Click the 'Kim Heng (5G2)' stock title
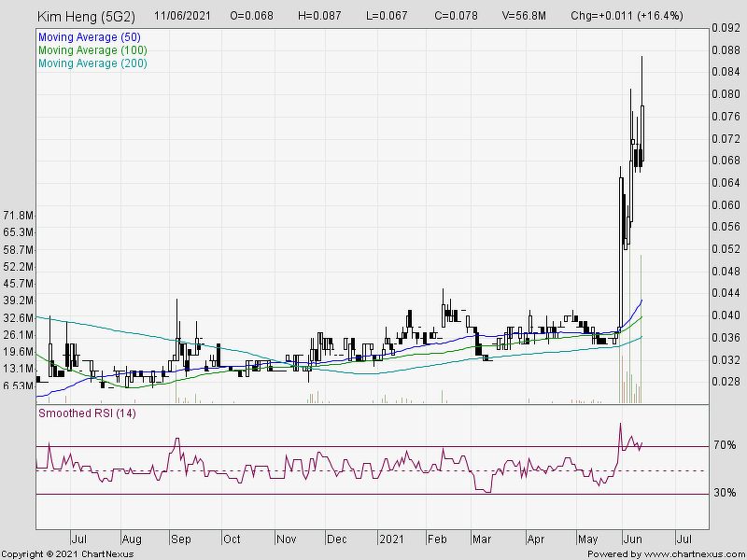The width and height of the screenshot is (747, 560). [x=86, y=17]
